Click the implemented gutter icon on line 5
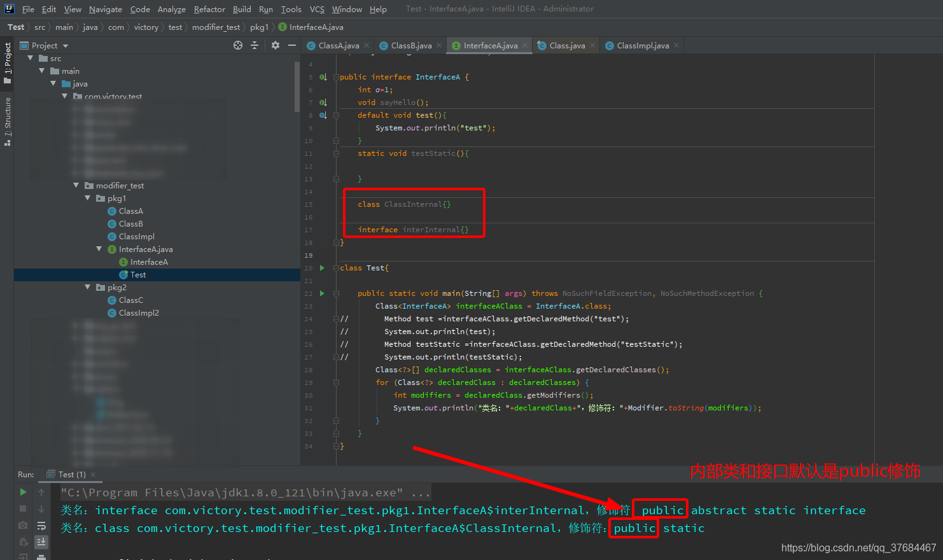 click(323, 77)
